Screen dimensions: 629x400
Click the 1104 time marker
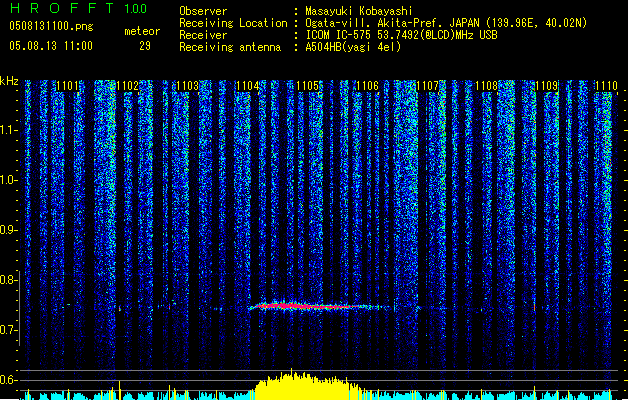point(248,85)
